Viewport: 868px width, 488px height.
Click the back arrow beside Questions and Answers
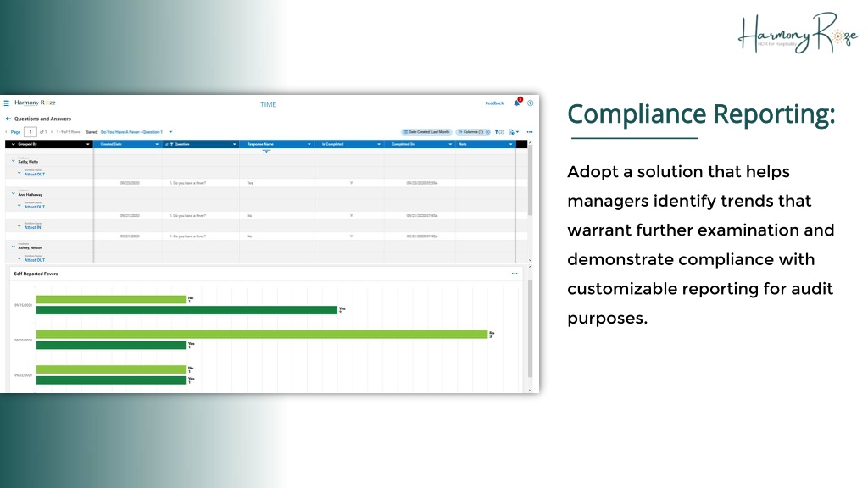(8, 119)
